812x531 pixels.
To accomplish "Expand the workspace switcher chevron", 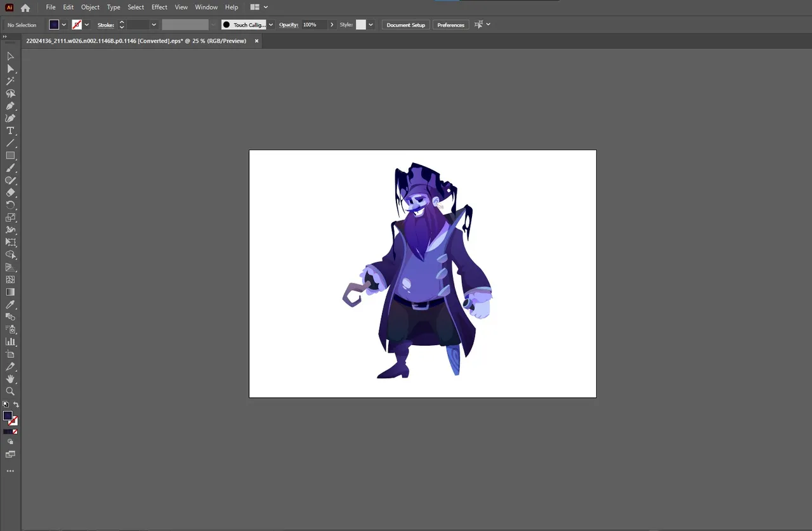I will coord(266,7).
